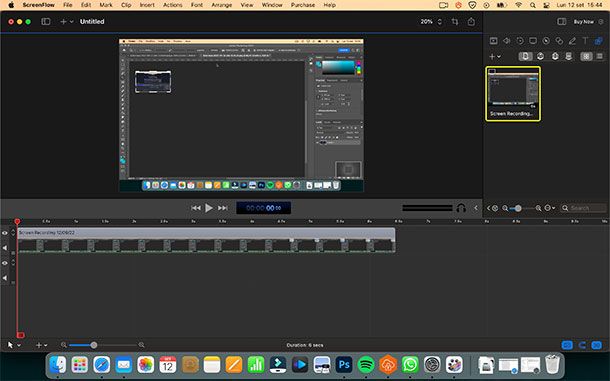Show global library media
610x381 pixels.
pyautogui.click(x=540, y=56)
